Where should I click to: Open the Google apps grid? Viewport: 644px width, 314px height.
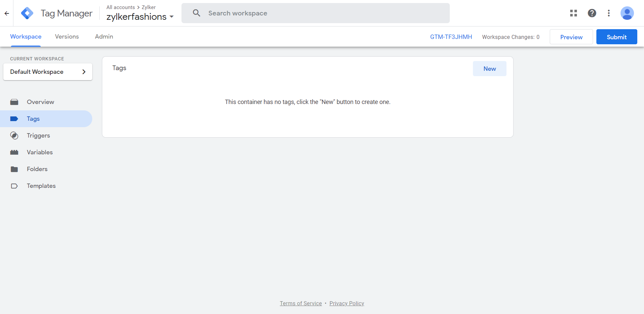[x=574, y=13]
